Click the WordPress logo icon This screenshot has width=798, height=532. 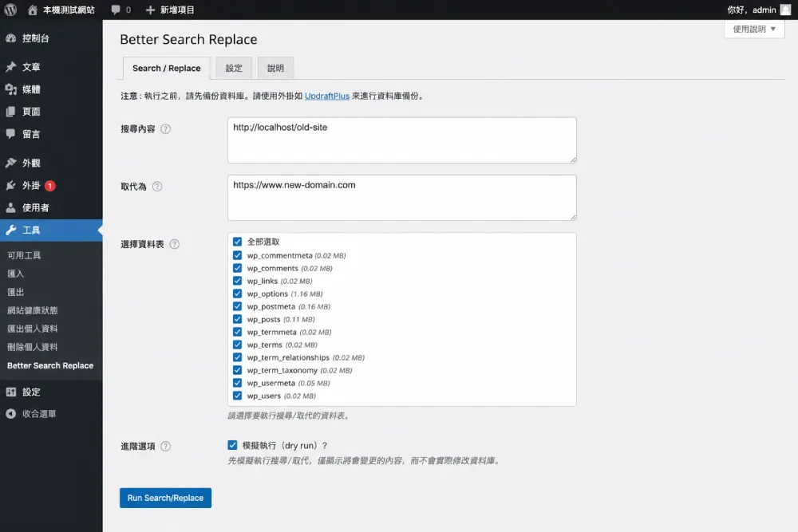10,10
